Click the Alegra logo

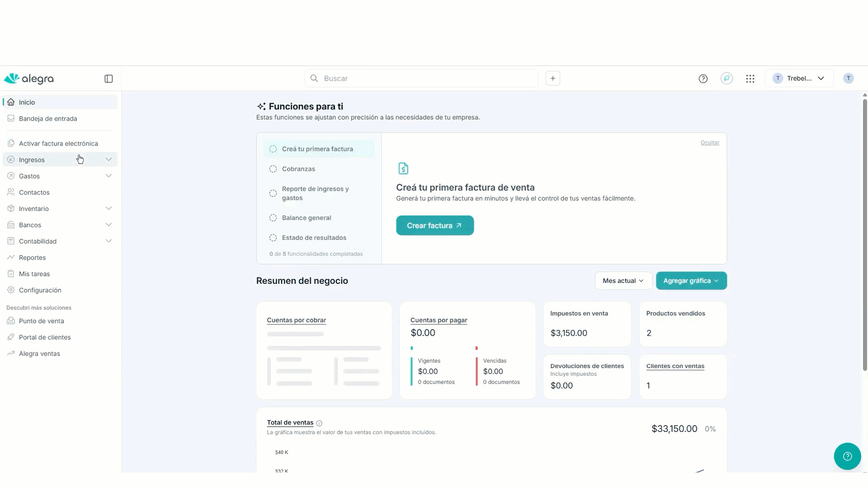coord(29,79)
